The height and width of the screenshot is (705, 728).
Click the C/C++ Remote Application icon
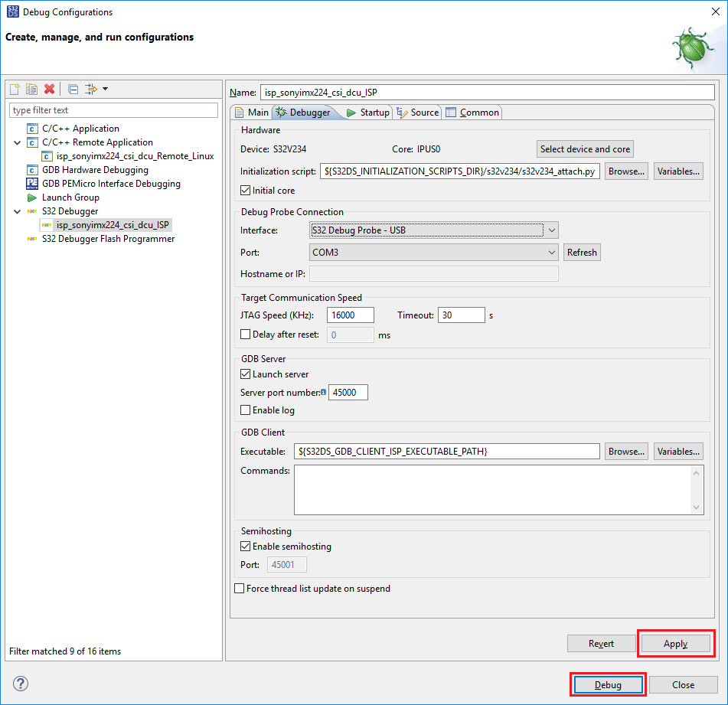click(32, 142)
